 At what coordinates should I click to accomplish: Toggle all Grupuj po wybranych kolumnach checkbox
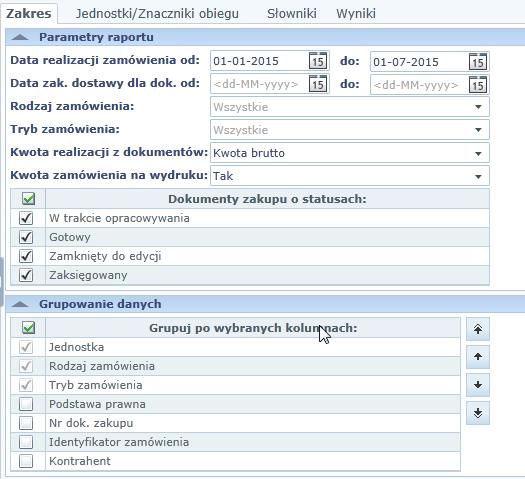click(28, 328)
